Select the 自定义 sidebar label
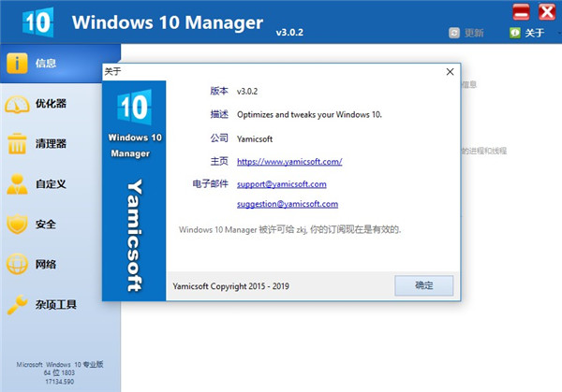This screenshot has width=562, height=392. [x=51, y=184]
